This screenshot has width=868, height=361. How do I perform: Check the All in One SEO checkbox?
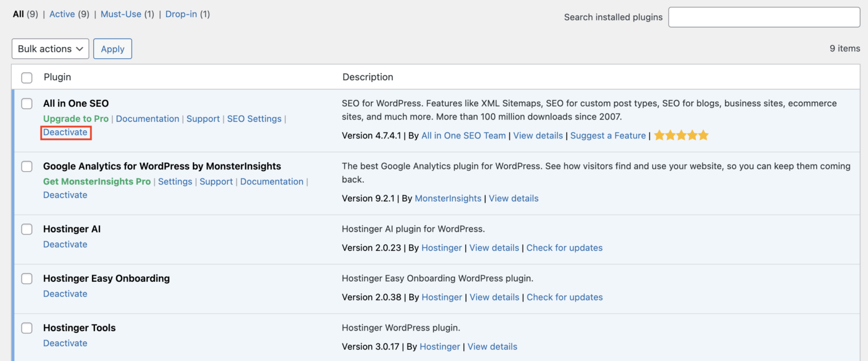(27, 103)
